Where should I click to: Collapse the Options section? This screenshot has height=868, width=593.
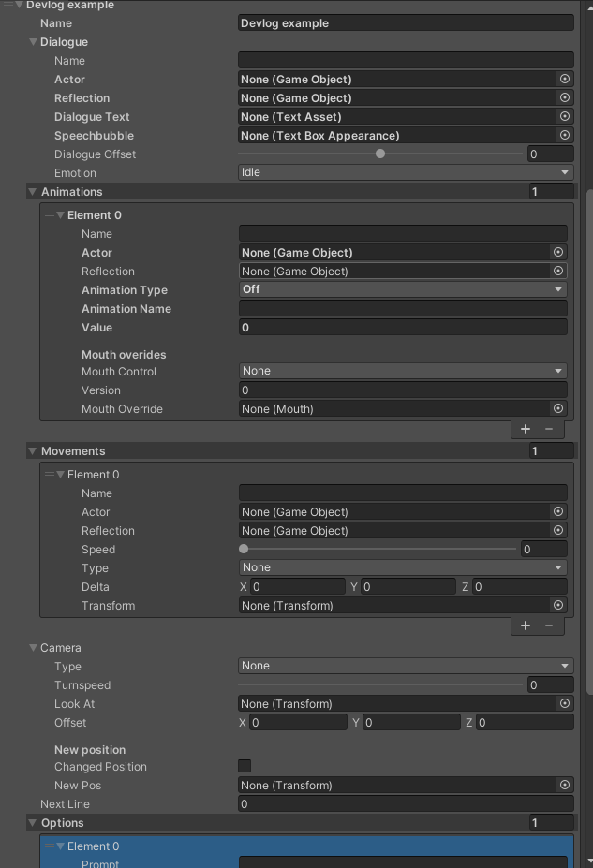coord(32,823)
